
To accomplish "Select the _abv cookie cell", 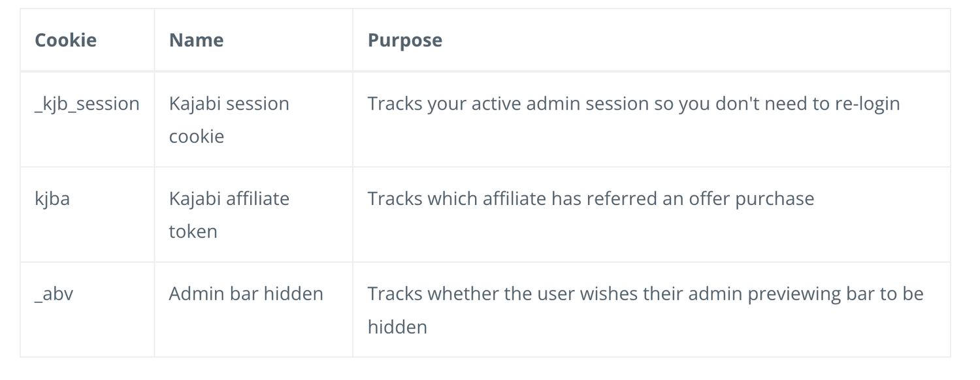I will coord(54,294).
